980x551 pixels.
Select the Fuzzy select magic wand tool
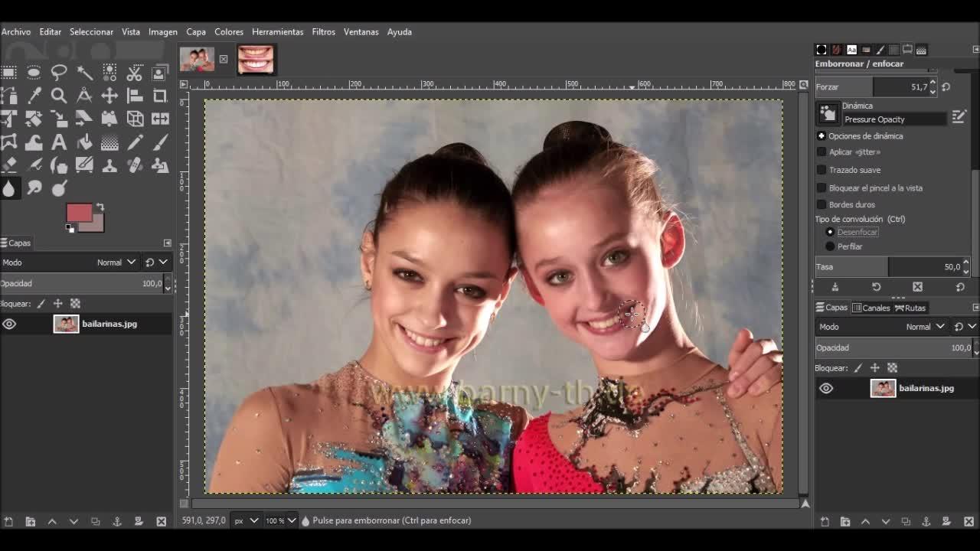coord(84,73)
